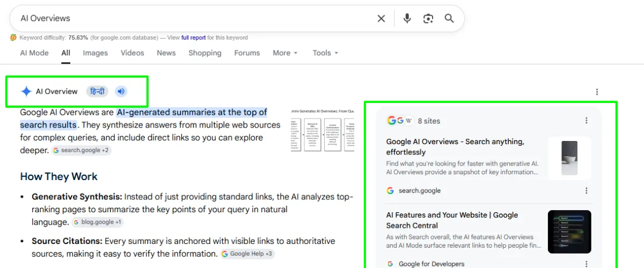The height and width of the screenshot is (268, 644).
Task: Open the Images tab
Action: pos(95,53)
